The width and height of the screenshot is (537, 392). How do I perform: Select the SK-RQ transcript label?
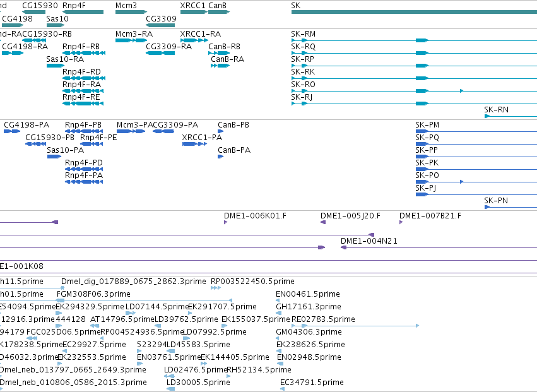pyautogui.click(x=304, y=47)
